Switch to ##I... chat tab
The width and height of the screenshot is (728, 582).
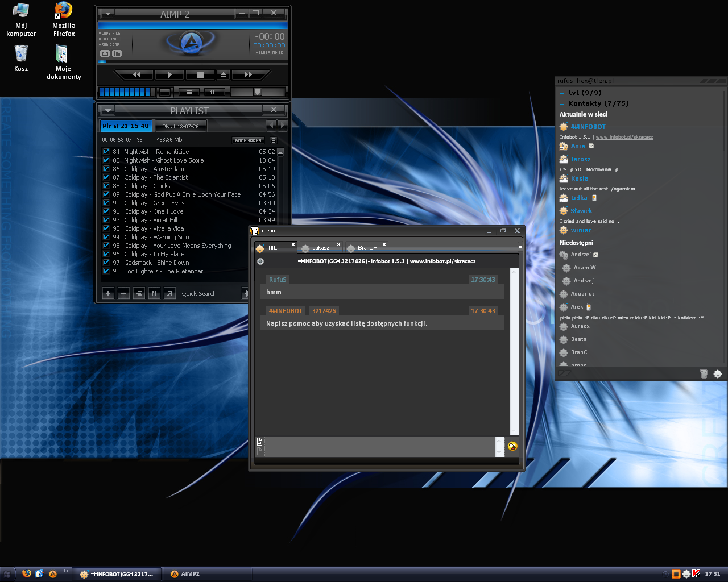click(x=275, y=247)
